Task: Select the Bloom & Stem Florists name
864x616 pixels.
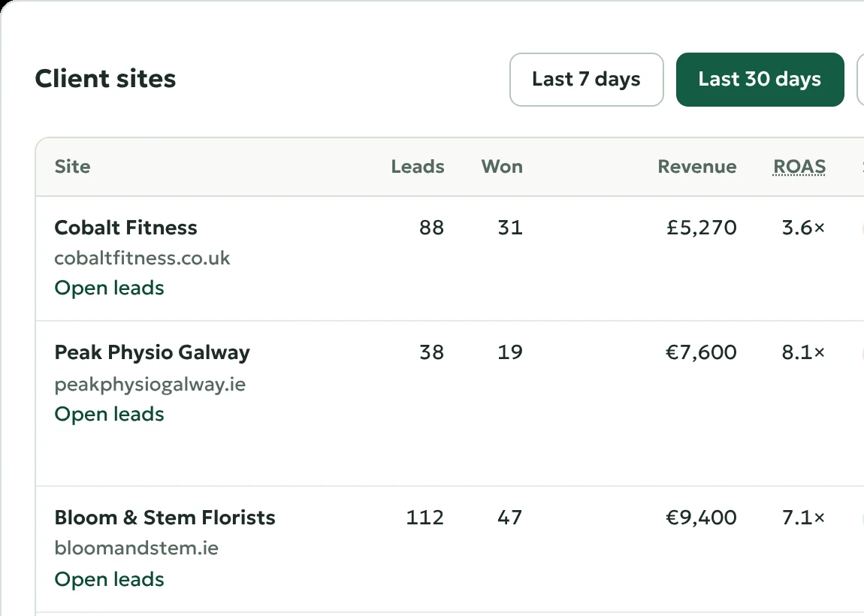Action: click(165, 518)
